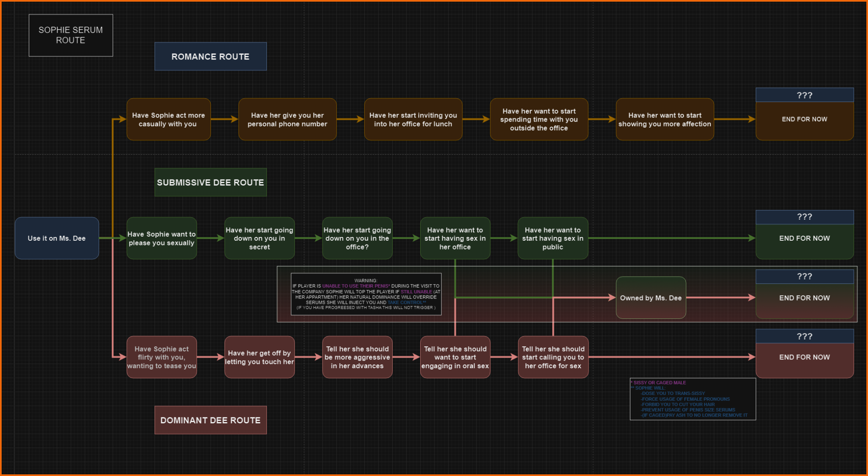The width and height of the screenshot is (868, 476).
Task: Select 'spending time with you outside the office' node
Action: 538,120
